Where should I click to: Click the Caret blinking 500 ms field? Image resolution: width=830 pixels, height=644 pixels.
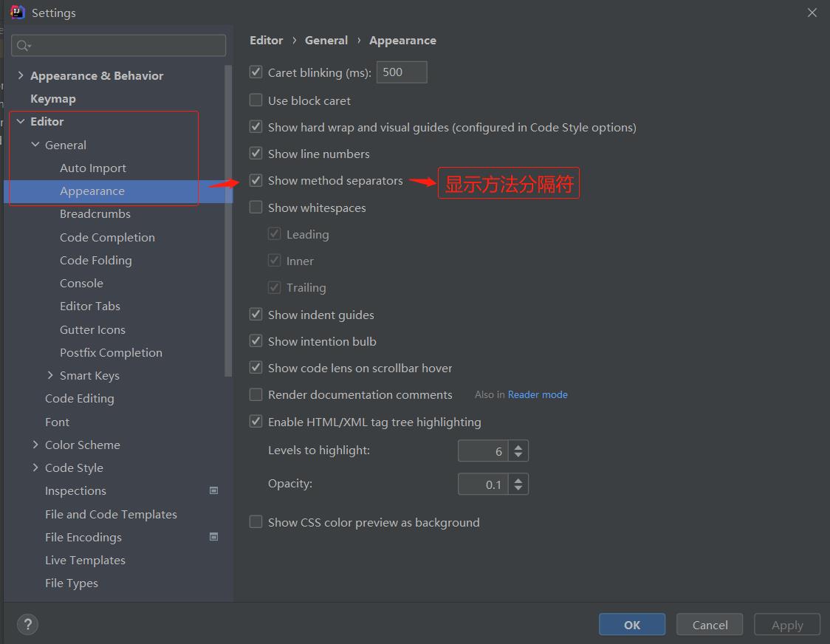click(x=402, y=72)
